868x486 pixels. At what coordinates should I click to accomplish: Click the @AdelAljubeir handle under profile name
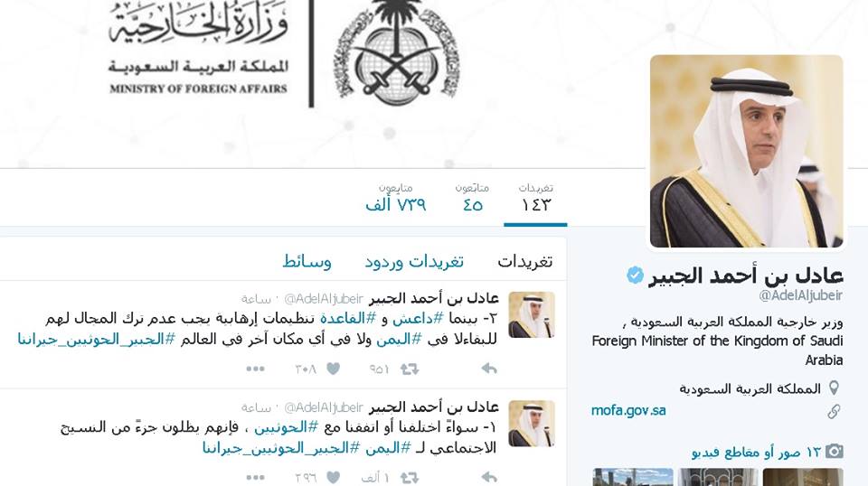800,295
